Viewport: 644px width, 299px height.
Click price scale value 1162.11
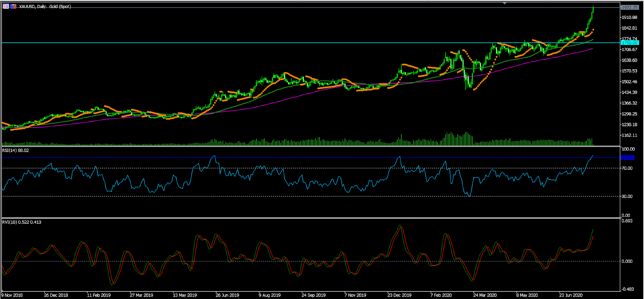630,136
